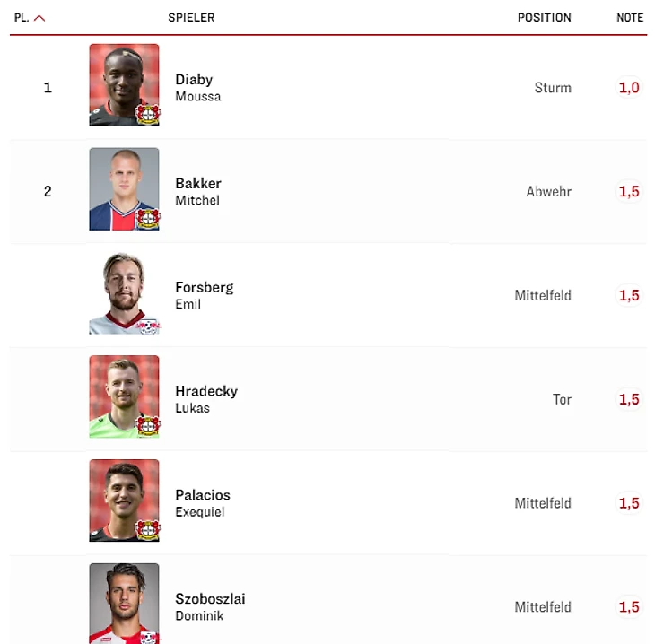Screen dimensions: 655x644
Task: Open Bakker player name link
Action: (x=198, y=183)
